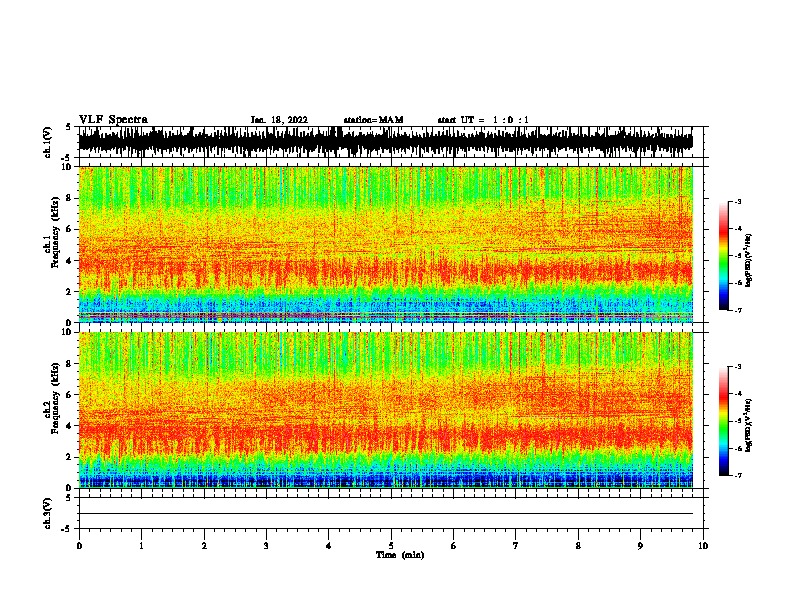Click the time axis tick label "0"

click(79, 546)
